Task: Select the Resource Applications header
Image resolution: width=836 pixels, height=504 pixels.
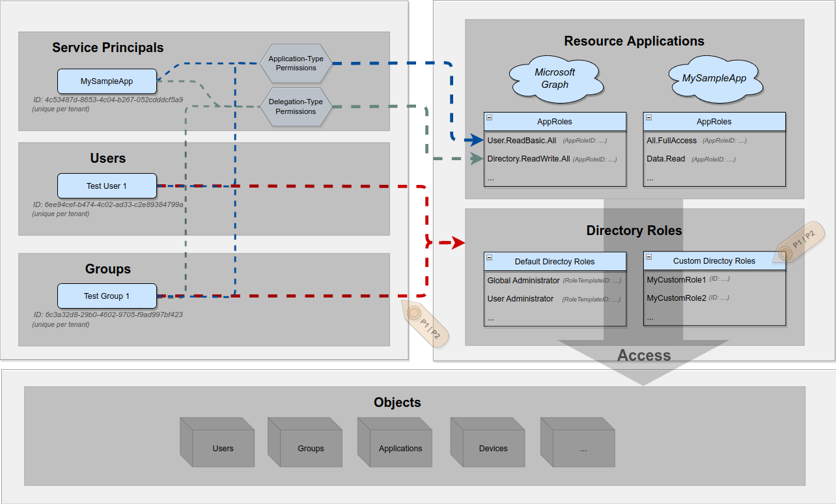Action: pos(634,40)
